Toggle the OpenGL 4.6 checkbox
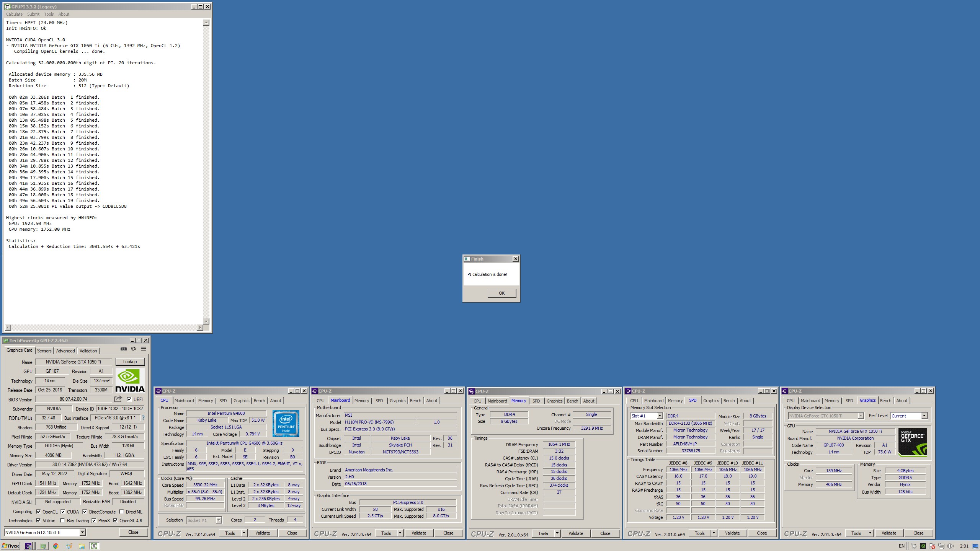980x551 pixels. click(x=115, y=520)
